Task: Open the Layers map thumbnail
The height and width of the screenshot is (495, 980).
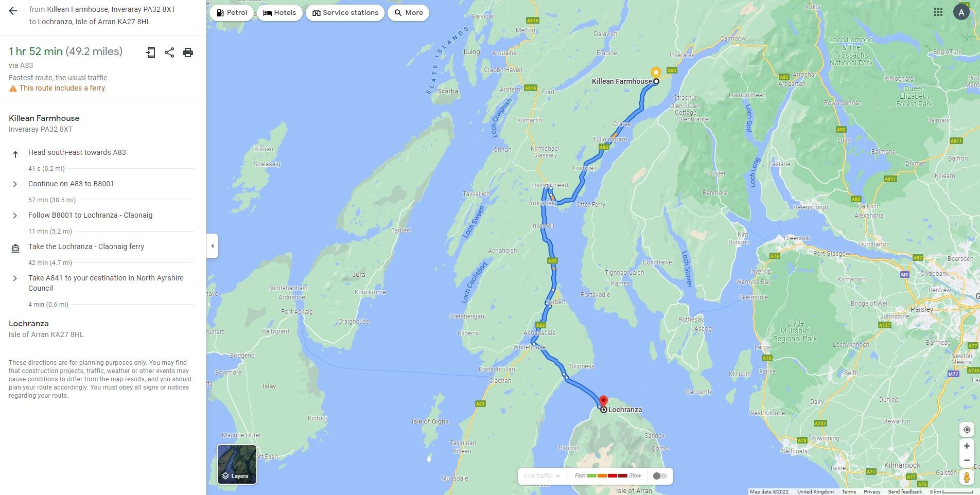Action: click(x=237, y=464)
